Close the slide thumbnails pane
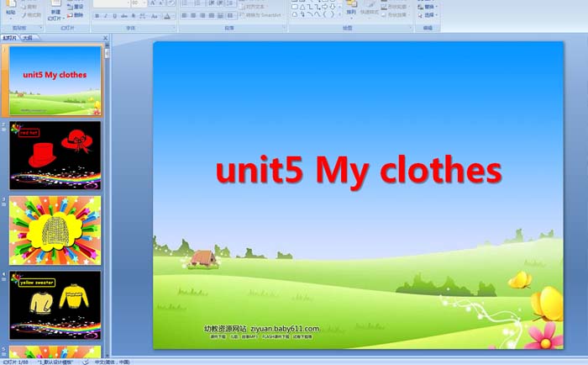Viewport: 588px width, 365px height. click(x=105, y=38)
